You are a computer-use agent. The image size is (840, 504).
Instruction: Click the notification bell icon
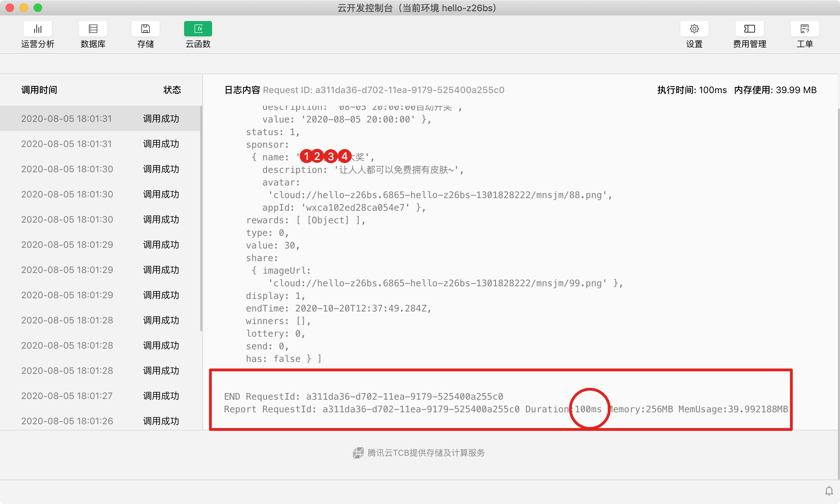tap(829, 491)
